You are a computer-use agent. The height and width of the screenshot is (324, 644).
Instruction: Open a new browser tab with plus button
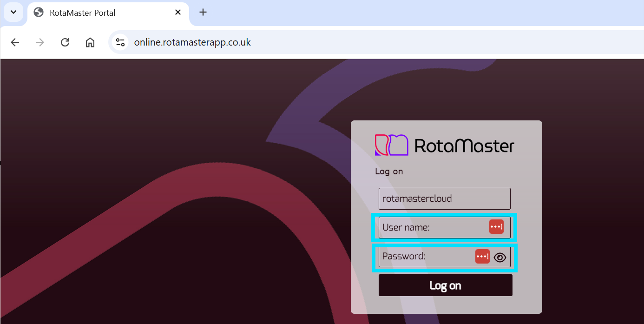[x=203, y=12]
